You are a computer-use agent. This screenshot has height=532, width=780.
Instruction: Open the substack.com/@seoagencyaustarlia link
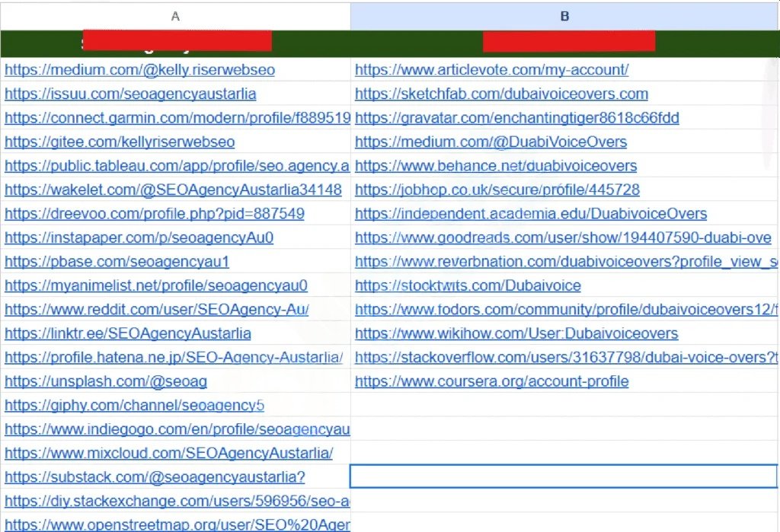click(x=155, y=476)
